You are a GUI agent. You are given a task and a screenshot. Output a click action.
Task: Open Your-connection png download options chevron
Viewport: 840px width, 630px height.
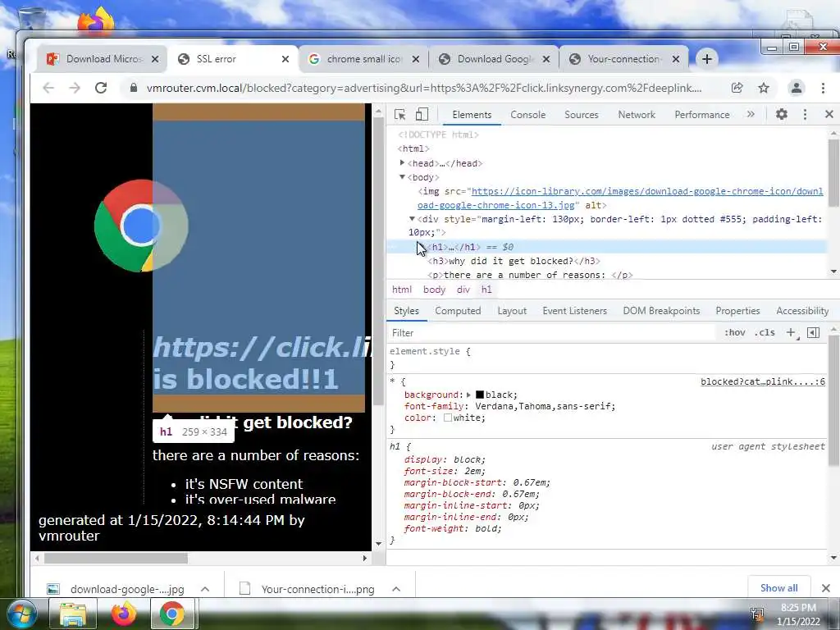[x=396, y=589]
